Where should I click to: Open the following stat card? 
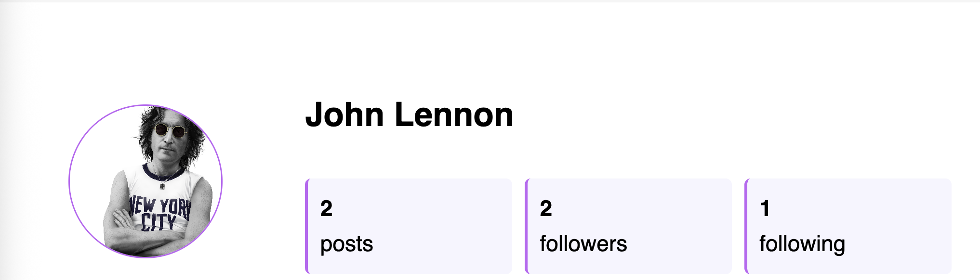(848, 226)
